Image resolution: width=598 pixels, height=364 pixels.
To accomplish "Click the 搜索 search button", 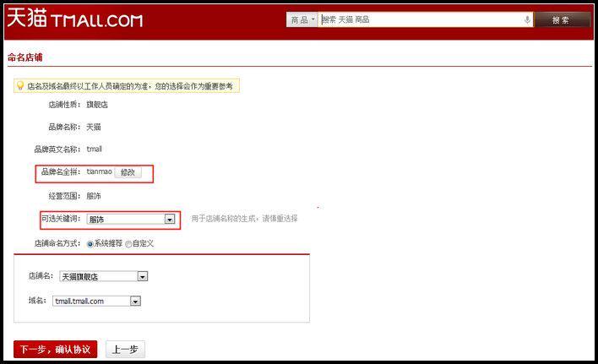I will tap(562, 19).
